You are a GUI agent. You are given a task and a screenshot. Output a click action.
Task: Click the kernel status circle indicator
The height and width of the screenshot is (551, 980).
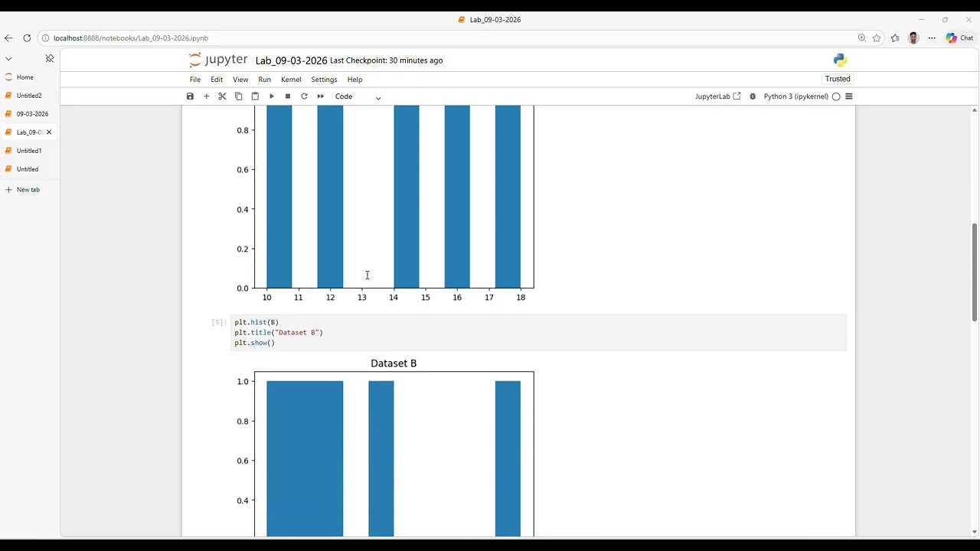coord(836,96)
